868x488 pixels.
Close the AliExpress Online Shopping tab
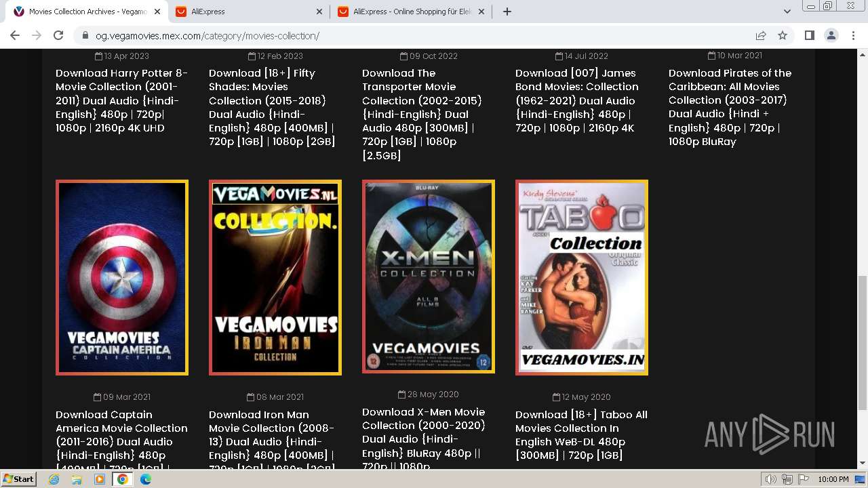point(481,12)
